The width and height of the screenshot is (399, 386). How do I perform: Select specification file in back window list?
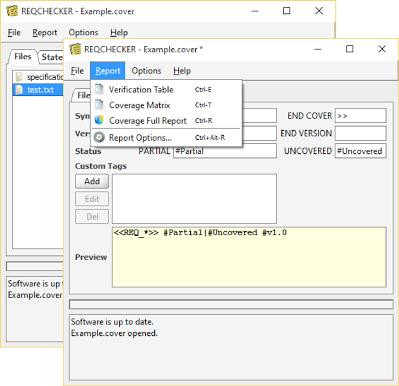click(38, 77)
